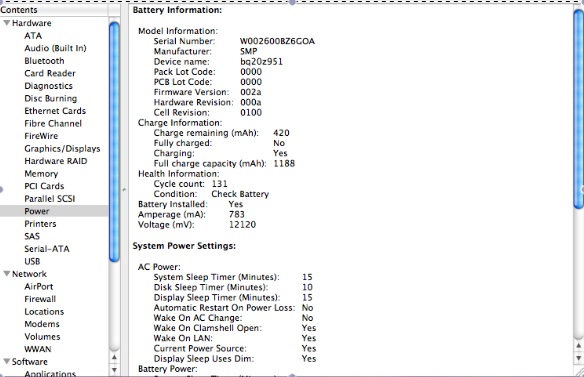The width and height of the screenshot is (584, 377).
Task: Select Card Reader in sidebar
Action: pos(50,73)
